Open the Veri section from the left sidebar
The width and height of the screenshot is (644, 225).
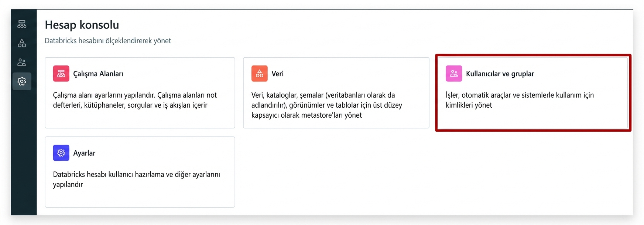[22, 43]
